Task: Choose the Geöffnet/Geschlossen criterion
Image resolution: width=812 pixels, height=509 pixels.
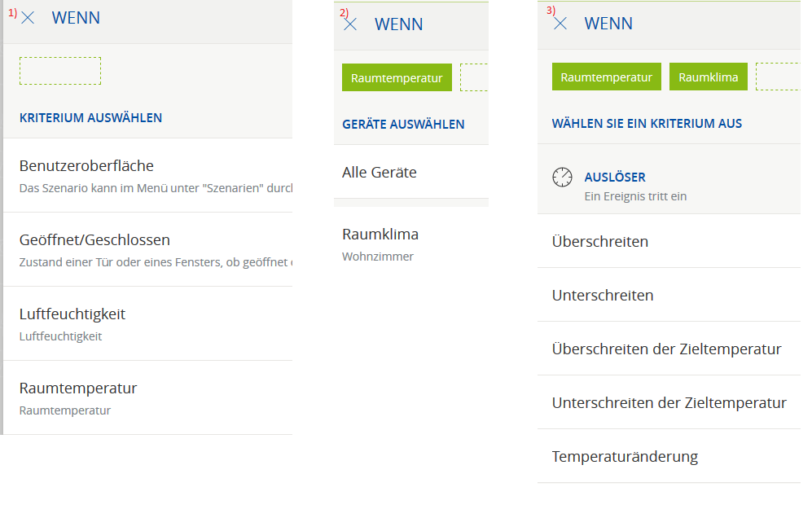Action: [x=94, y=240]
